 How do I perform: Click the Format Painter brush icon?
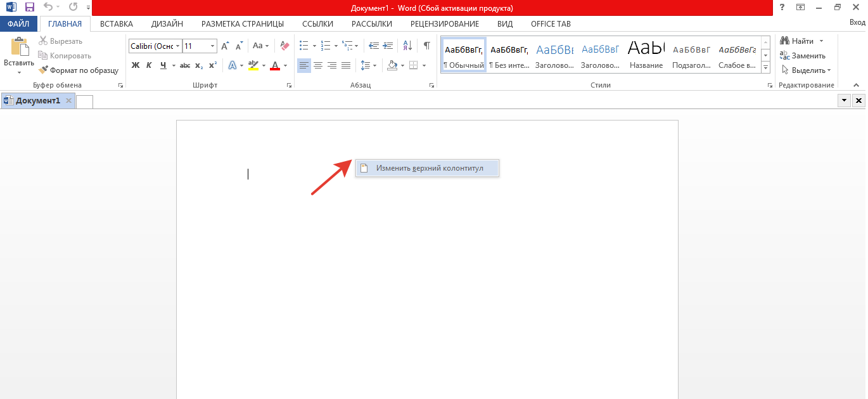coord(44,70)
